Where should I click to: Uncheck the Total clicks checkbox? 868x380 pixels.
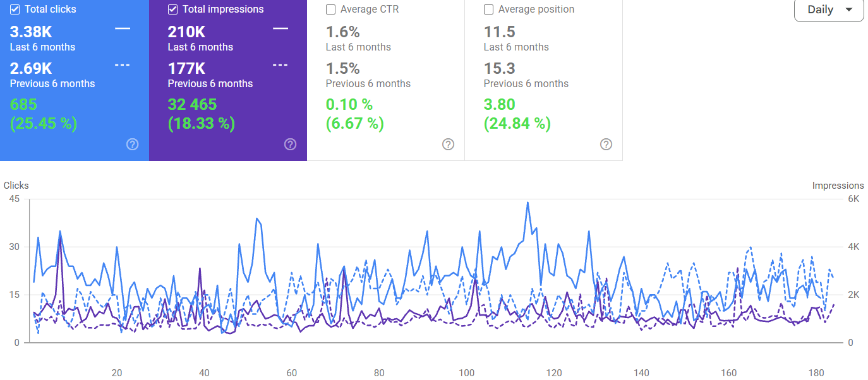tap(15, 9)
